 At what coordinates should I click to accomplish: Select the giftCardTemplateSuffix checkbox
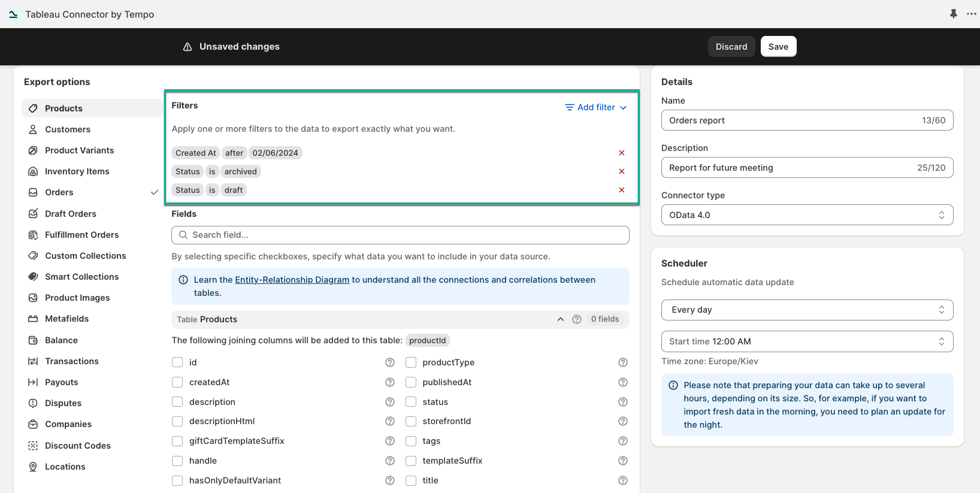click(x=177, y=441)
